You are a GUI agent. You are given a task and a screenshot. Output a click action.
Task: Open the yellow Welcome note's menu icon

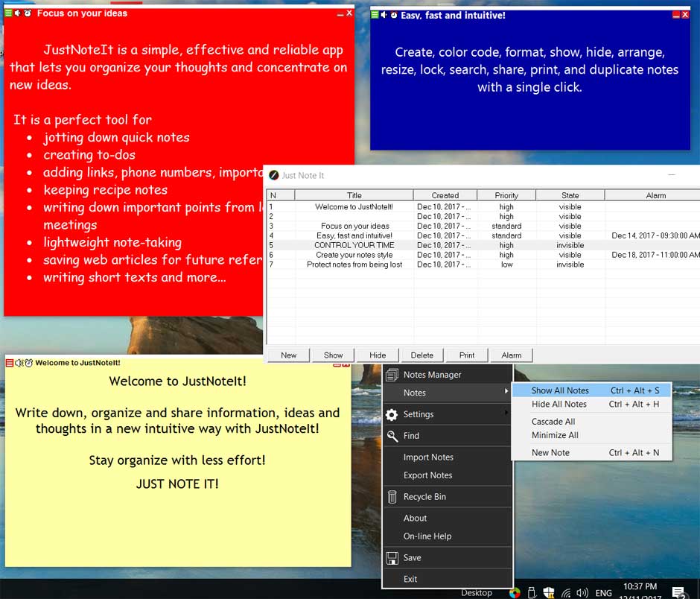click(x=10, y=363)
